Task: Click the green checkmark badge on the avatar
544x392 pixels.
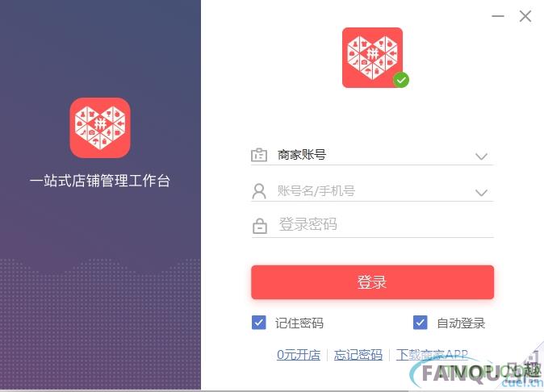Action: tap(400, 80)
